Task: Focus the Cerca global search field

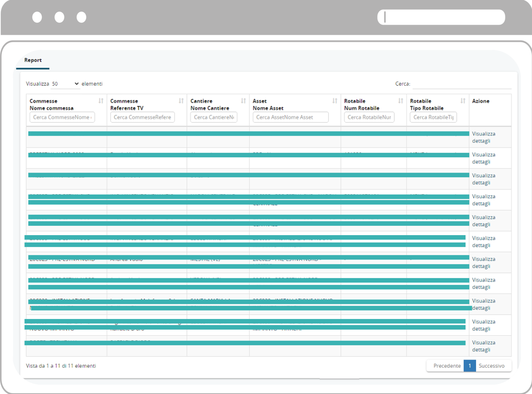Action: (x=462, y=84)
